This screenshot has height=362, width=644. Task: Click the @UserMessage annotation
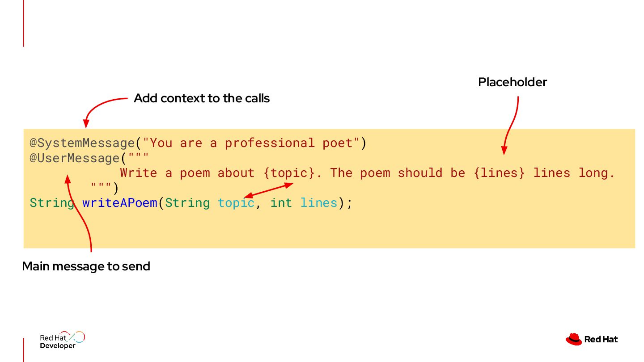(x=75, y=158)
